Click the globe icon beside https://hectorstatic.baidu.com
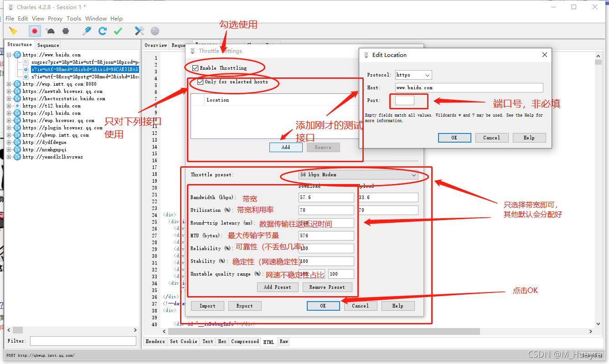This screenshot has width=609, height=364. pyautogui.click(x=17, y=98)
